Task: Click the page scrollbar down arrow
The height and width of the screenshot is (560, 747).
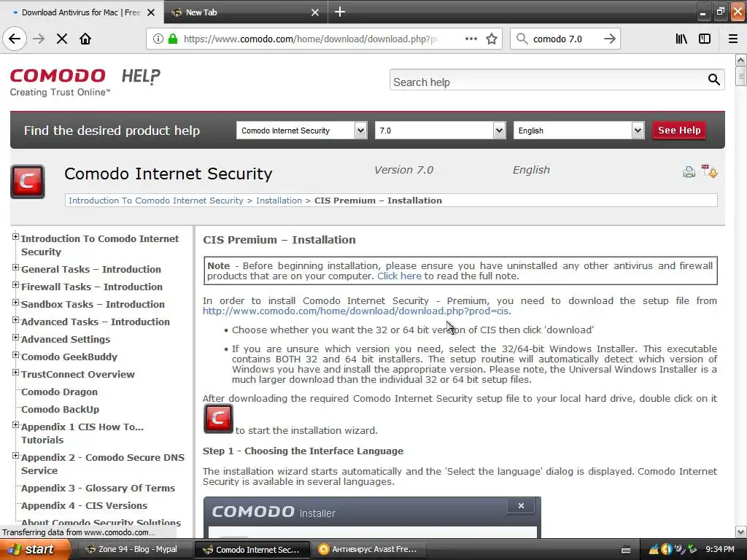Action: point(740,532)
